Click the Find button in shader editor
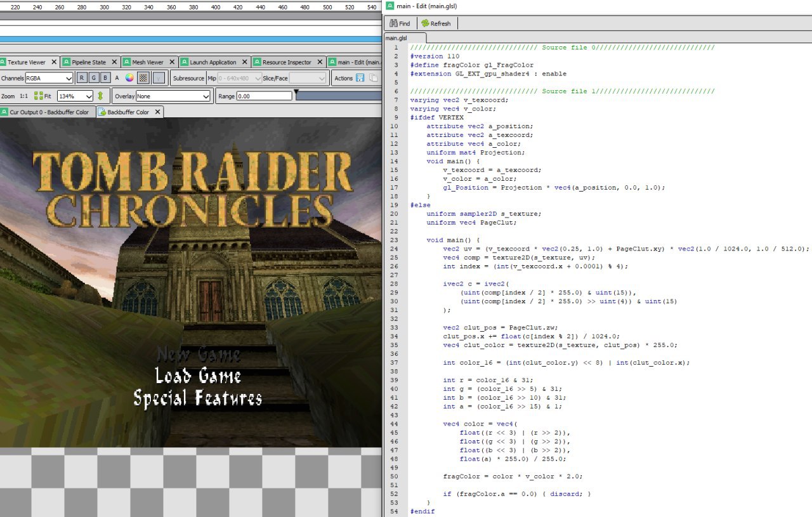This screenshot has height=517, width=812. pyautogui.click(x=399, y=23)
